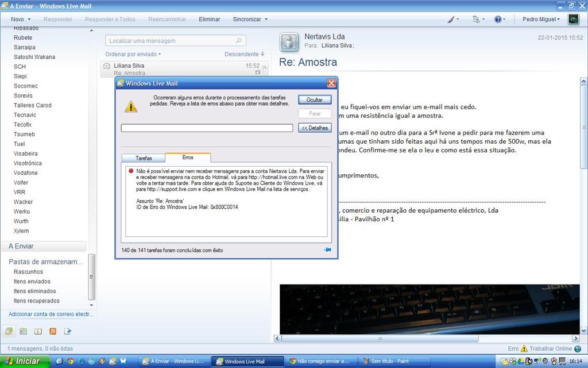Select the Vodafone folder
Screen dimensions: 588x368
[25, 172]
